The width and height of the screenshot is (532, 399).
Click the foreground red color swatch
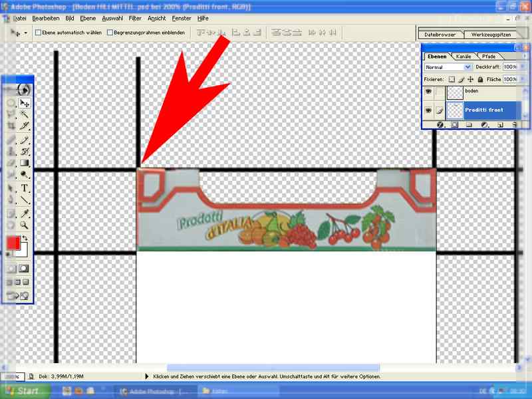(x=13, y=243)
